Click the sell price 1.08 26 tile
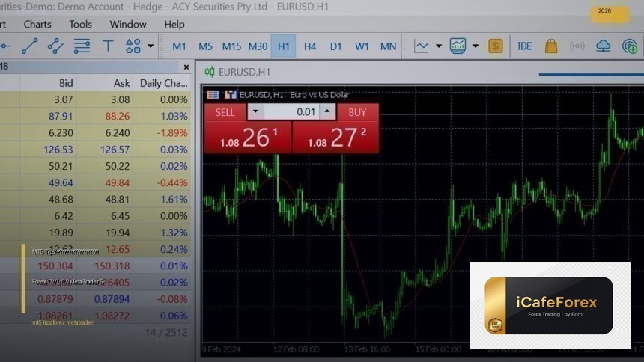This screenshot has width=644, height=362. tap(248, 138)
